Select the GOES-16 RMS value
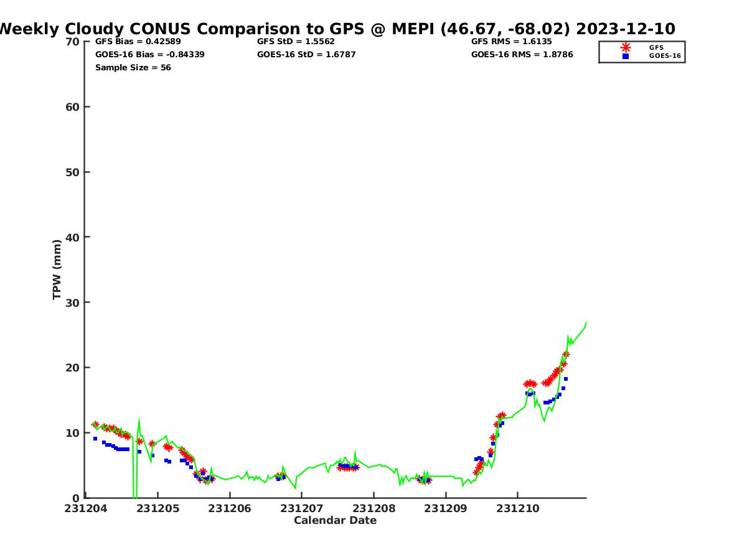 click(522, 55)
